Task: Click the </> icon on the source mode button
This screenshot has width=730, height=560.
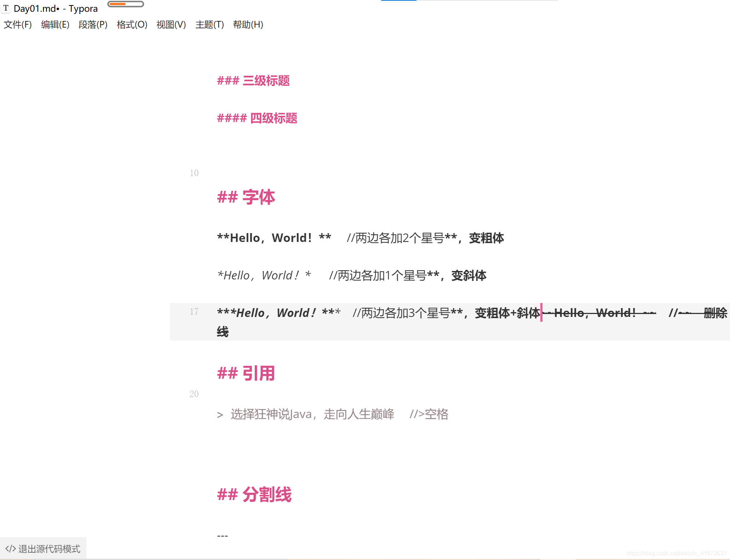Action: pos(11,549)
